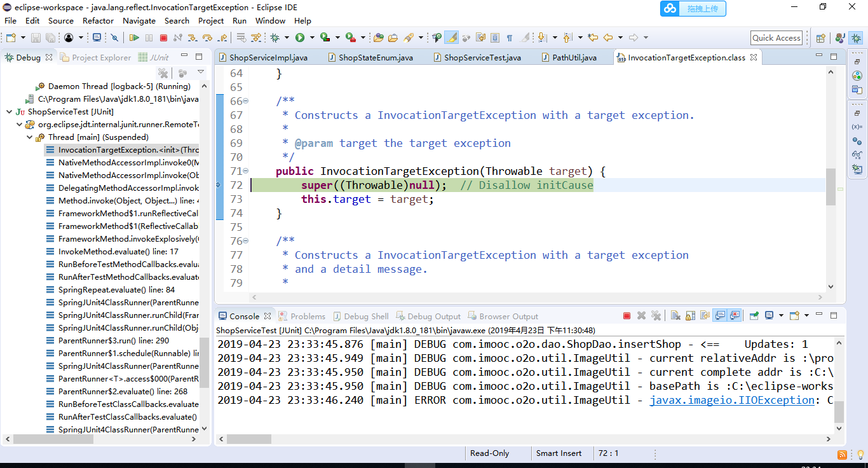Viewport: 868px width, 468px height.
Task: Collapse the line 66 comment fold marker
Action: 246,101
